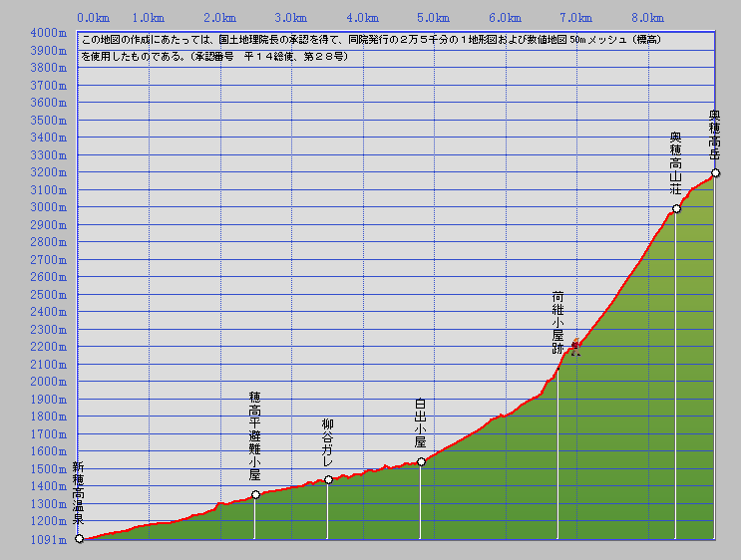Click the hiker icon on the profile line
741x560 pixels.
(x=575, y=347)
